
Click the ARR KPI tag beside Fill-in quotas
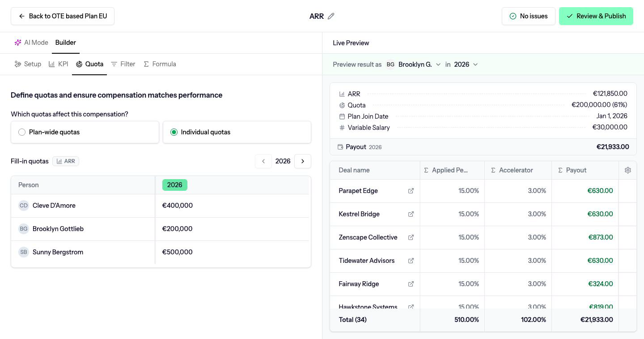tap(66, 161)
